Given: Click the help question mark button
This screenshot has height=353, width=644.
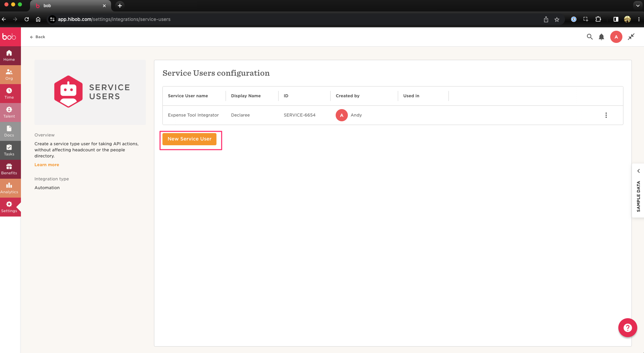Looking at the screenshot, I should [627, 327].
